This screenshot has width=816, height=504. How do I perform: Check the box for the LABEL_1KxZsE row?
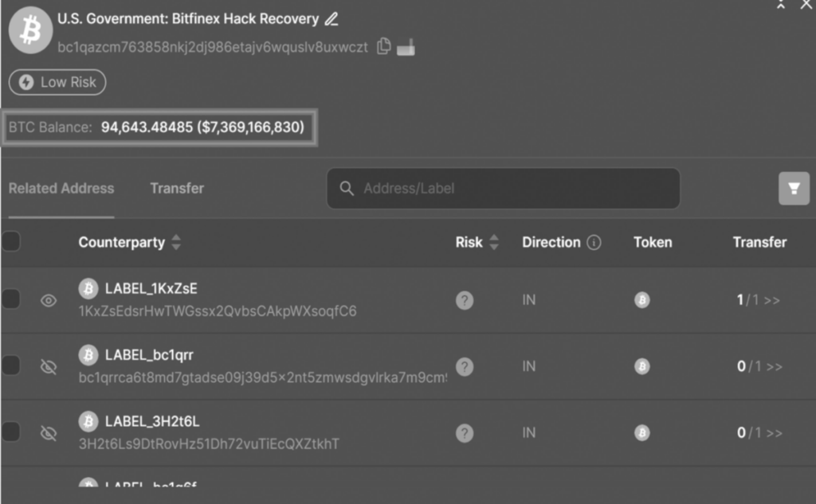pos(11,299)
